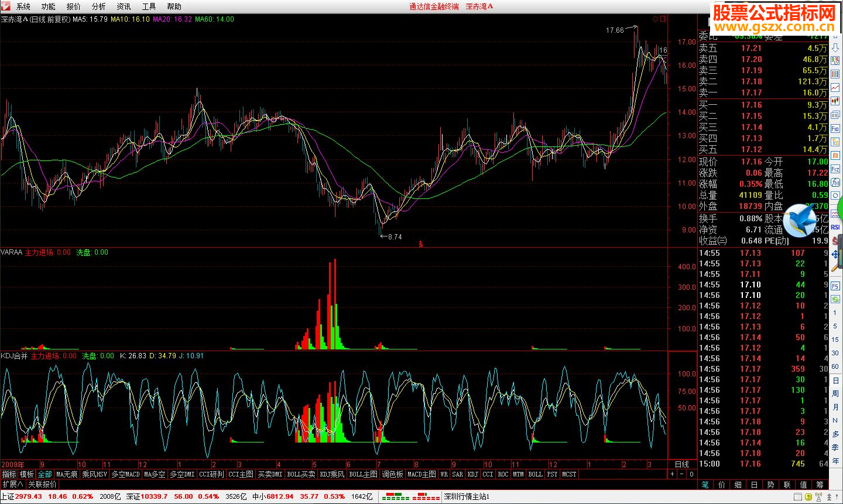Viewport: 843px width, 504px height.
Task: Expand the 扩展 panel
Action: click(x=13, y=484)
